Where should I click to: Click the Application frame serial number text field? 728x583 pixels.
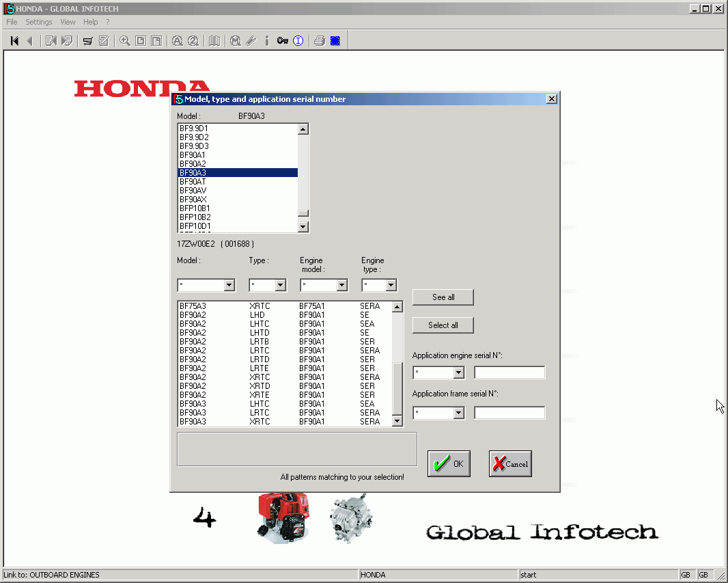509,413
